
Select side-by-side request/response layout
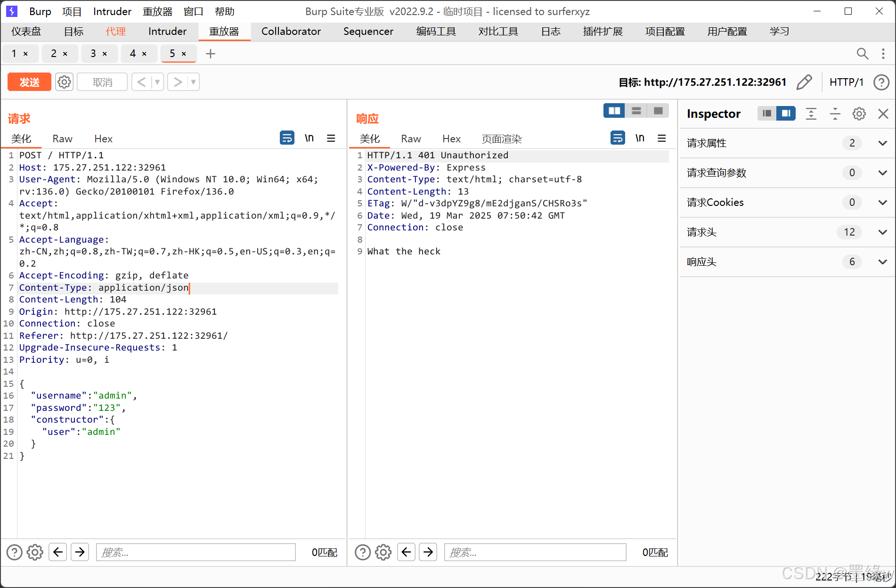(614, 111)
